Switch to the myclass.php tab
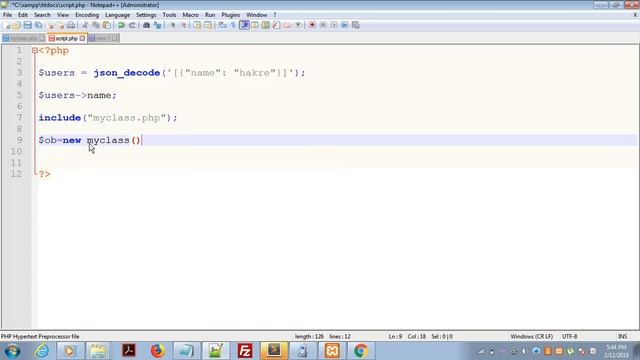 [x=23, y=38]
